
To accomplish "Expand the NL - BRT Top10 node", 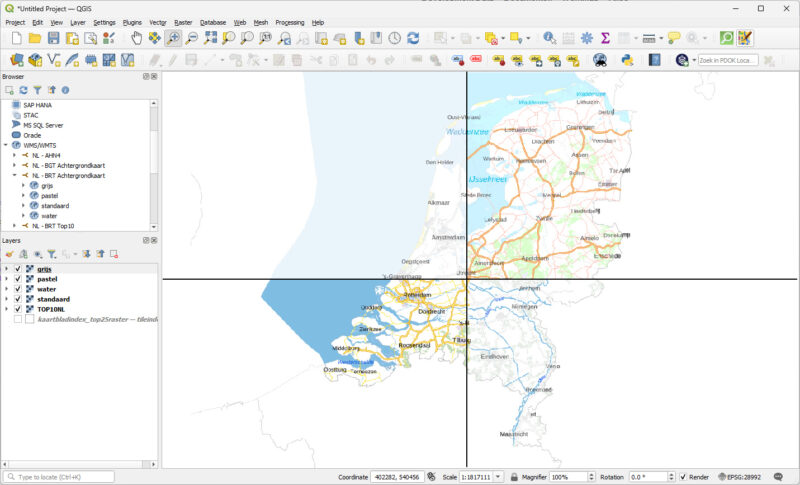I will 14,226.
